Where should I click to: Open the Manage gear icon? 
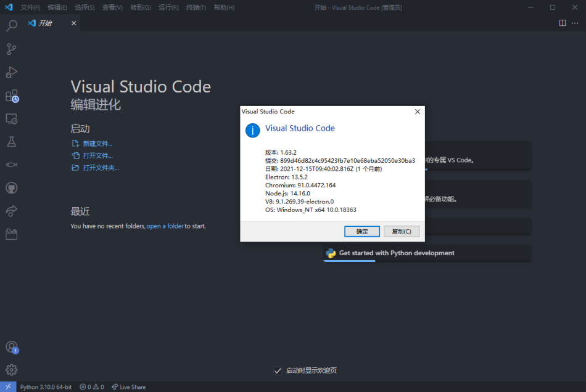12,370
